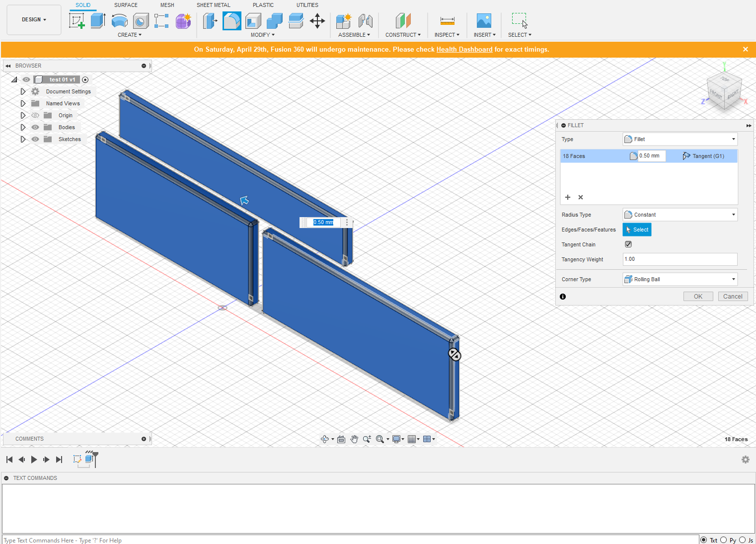Click the Move/Copy arrows icon
Screen dimensions: 756x544
(x=317, y=21)
